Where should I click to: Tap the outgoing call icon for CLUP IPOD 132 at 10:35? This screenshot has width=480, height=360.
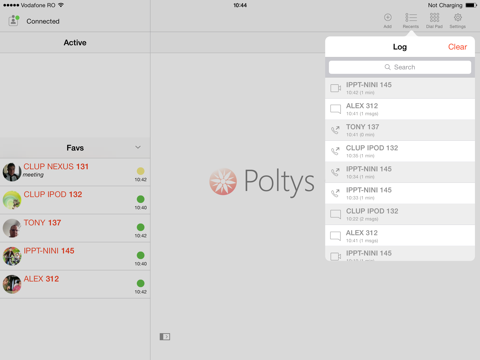(335, 151)
